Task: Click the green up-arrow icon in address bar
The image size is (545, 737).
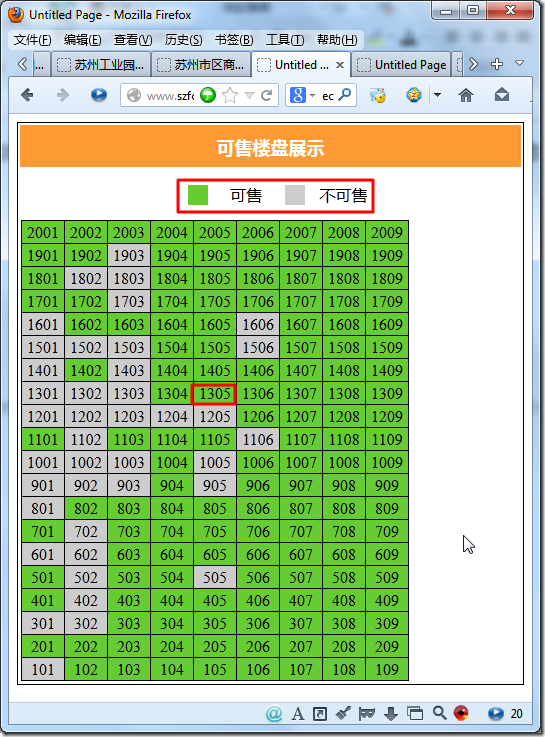Action: click(x=208, y=95)
